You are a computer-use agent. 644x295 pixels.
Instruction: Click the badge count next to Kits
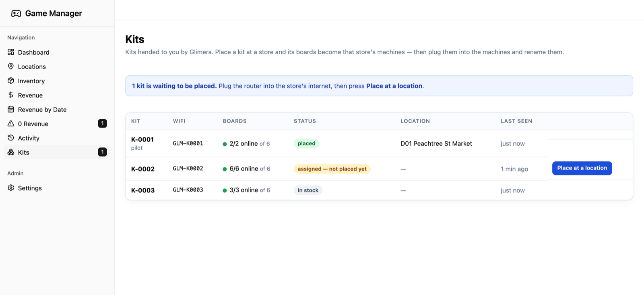pyautogui.click(x=103, y=152)
